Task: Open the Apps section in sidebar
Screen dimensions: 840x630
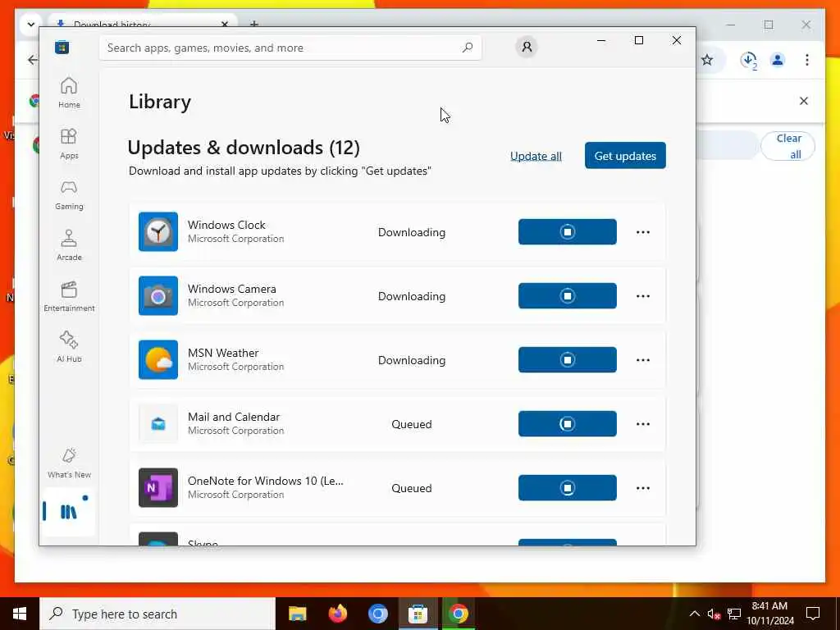Action: (69, 144)
